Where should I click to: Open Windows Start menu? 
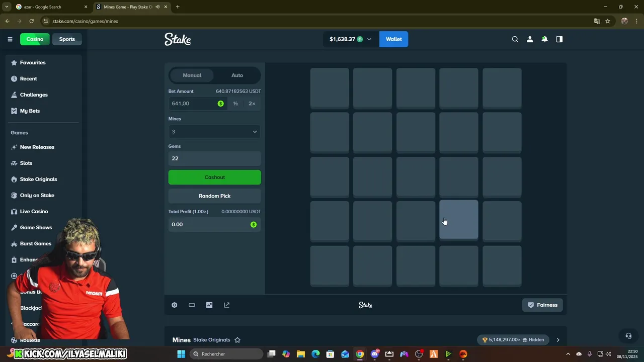pos(181,354)
